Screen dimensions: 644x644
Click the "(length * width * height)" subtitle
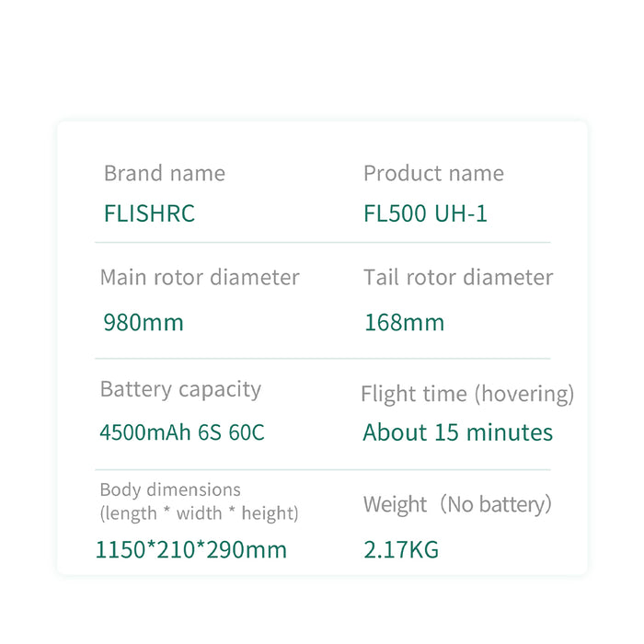[x=199, y=512]
